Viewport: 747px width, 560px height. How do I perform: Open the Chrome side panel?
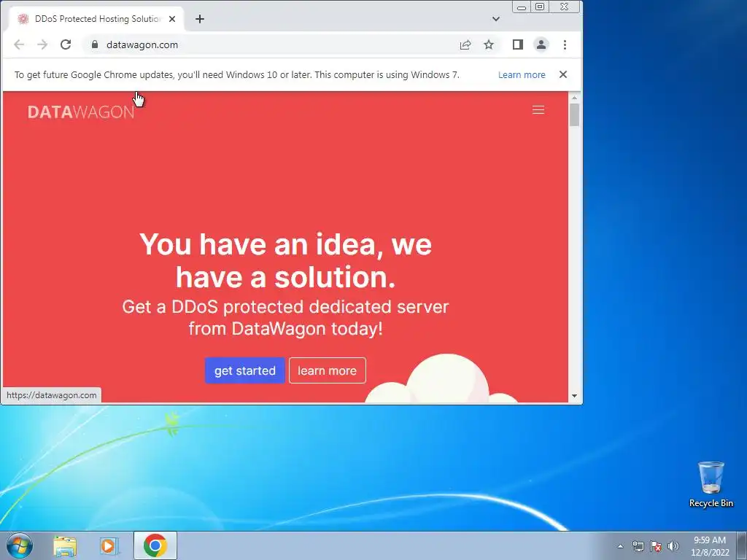(x=518, y=44)
